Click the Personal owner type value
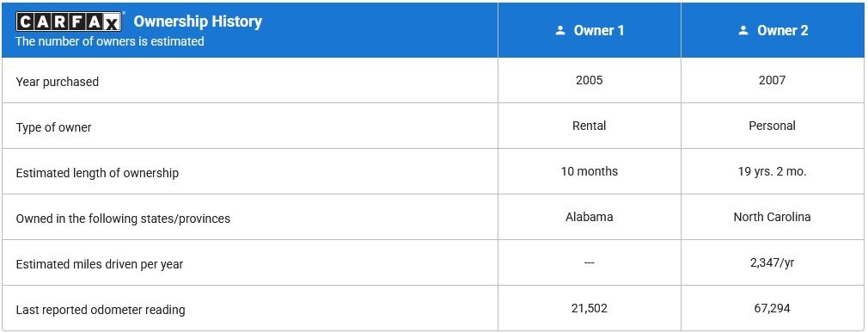 click(x=773, y=126)
